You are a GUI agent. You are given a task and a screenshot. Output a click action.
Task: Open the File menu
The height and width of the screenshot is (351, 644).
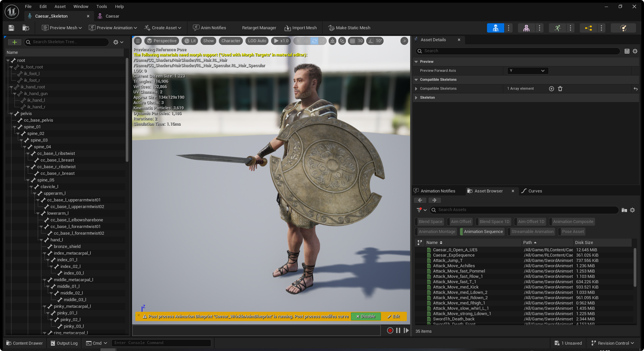click(28, 6)
